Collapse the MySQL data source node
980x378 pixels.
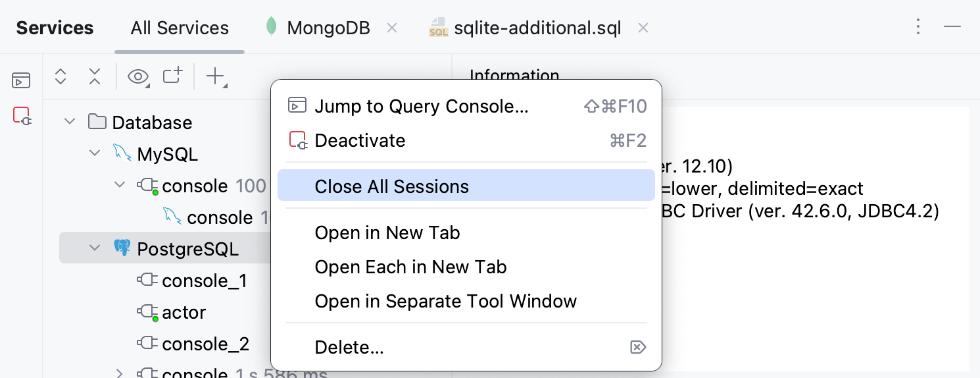[x=95, y=153]
